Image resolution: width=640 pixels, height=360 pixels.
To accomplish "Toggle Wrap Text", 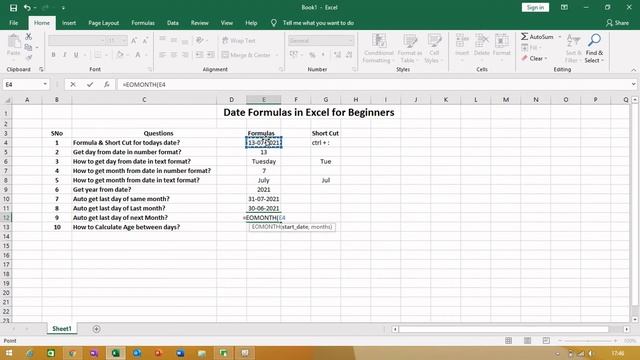I will point(239,40).
